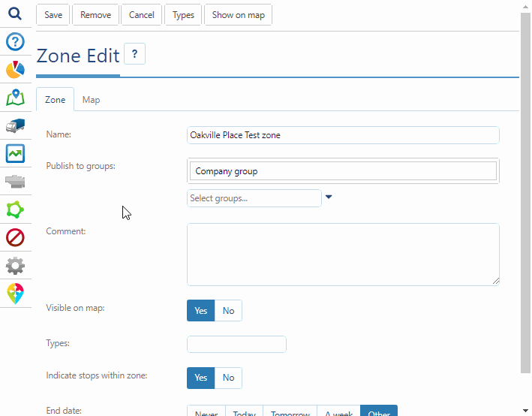Open the map icon in sidebar
The width and height of the screenshot is (532, 416).
tap(15, 98)
